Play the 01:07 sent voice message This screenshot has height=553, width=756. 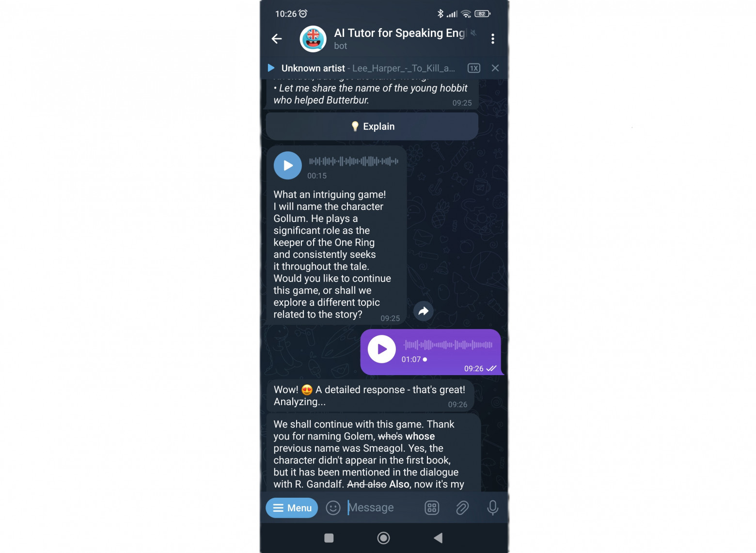coord(382,349)
